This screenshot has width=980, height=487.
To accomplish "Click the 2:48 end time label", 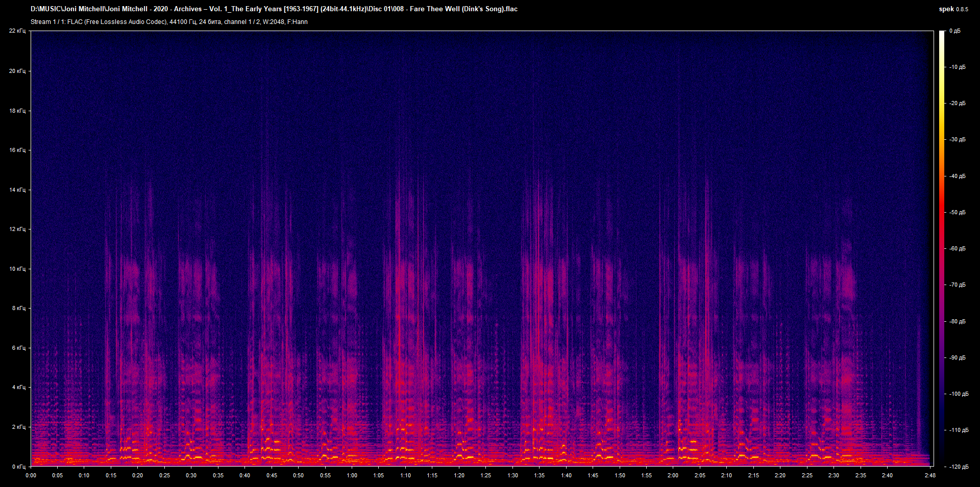I will [930, 475].
